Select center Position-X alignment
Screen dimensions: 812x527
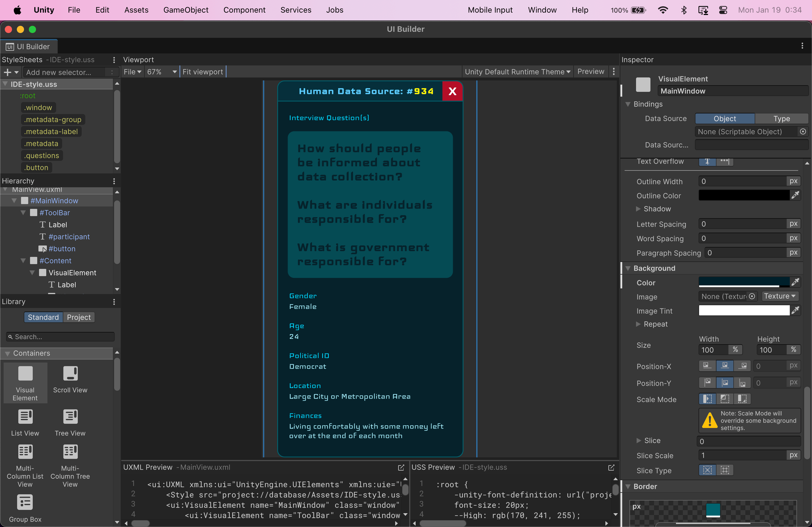[725, 366]
